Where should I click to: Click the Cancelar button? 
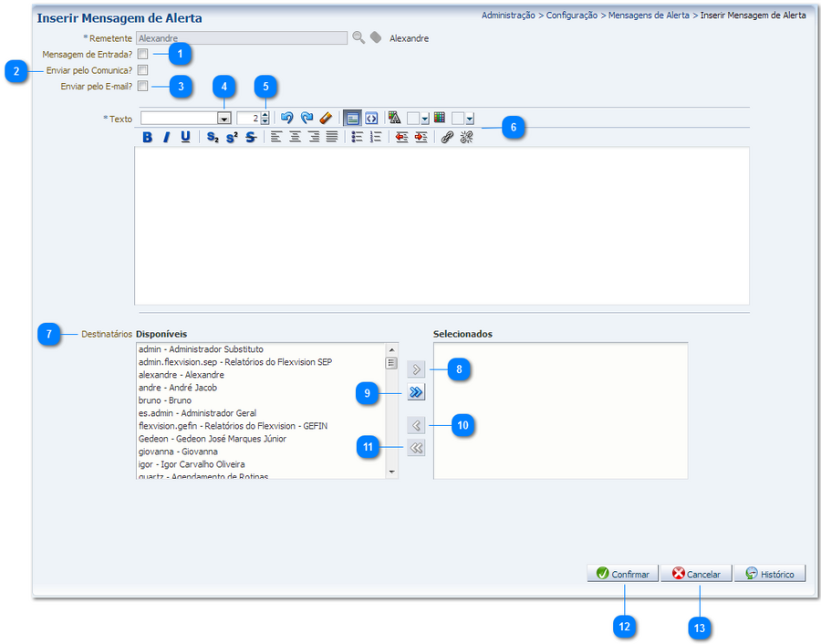click(695, 574)
